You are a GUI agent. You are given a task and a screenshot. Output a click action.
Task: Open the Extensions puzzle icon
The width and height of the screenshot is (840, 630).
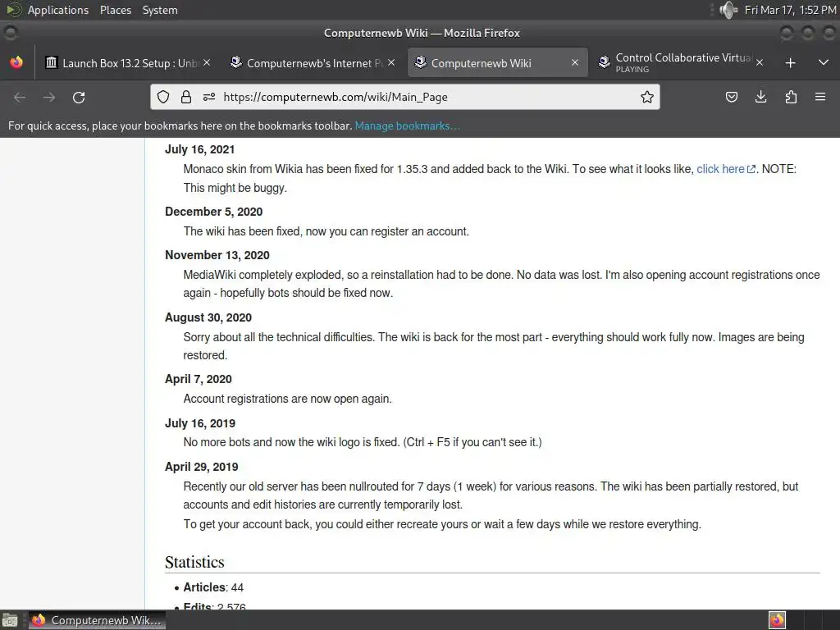click(x=791, y=97)
